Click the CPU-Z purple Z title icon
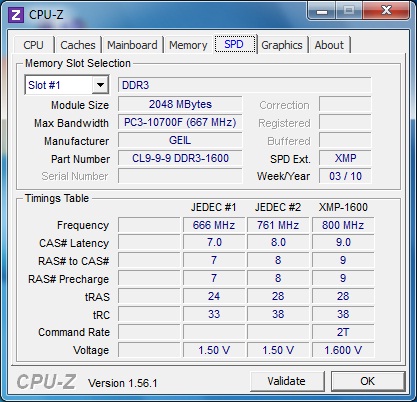The width and height of the screenshot is (417, 402). (15, 15)
